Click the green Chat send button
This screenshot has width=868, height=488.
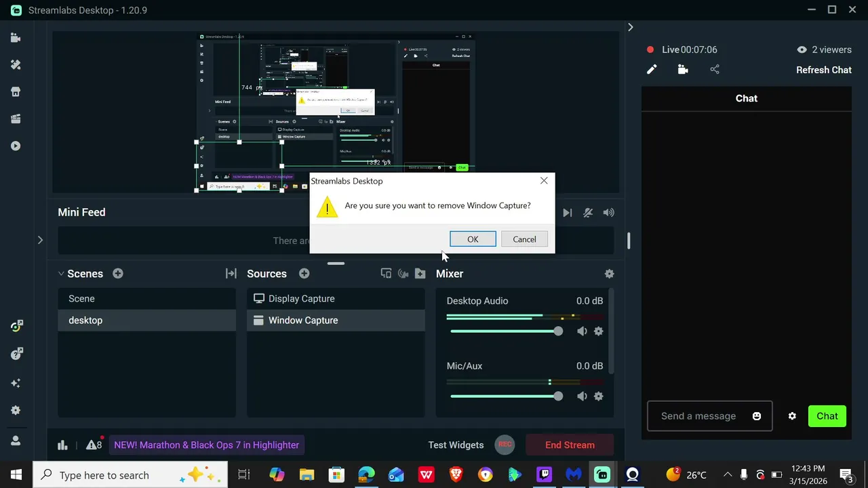[827, 416]
